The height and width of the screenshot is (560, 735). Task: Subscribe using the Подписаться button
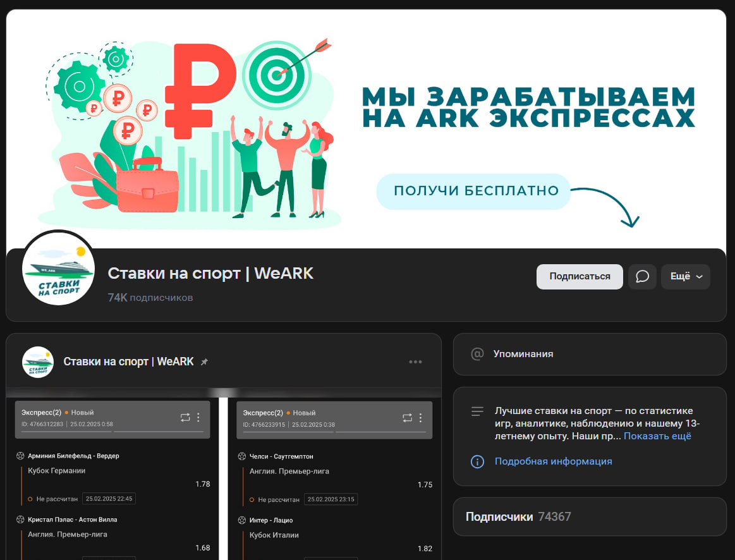pos(580,277)
